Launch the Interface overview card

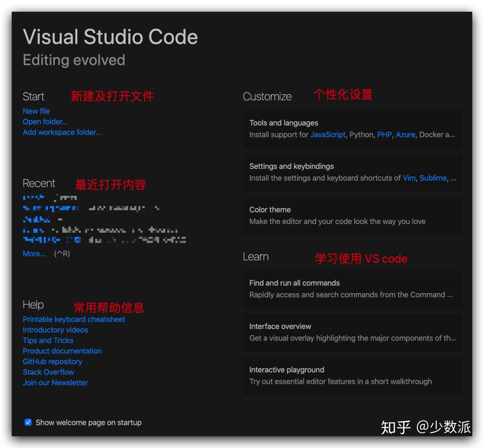(x=353, y=332)
